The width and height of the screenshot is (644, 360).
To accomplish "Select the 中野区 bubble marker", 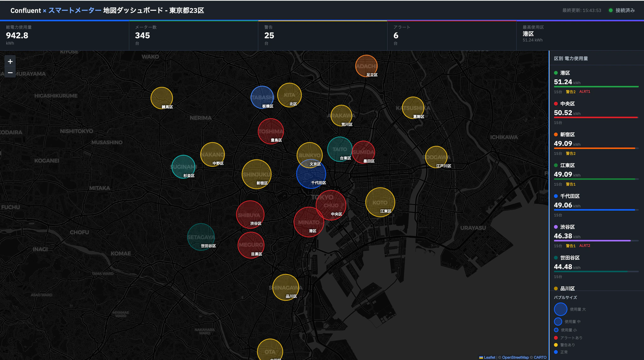I will click(213, 154).
